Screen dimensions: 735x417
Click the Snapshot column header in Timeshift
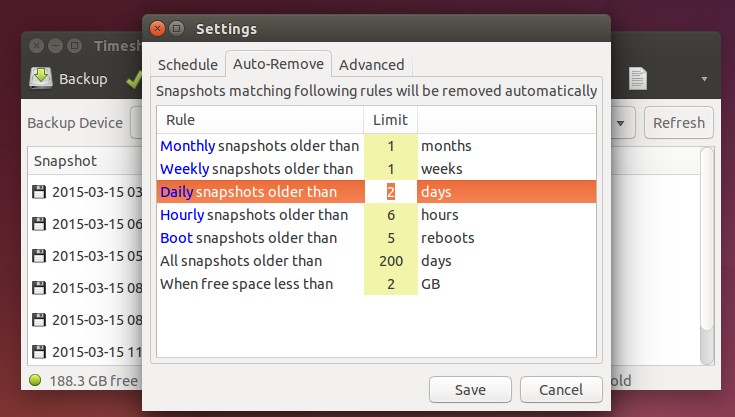click(85, 161)
